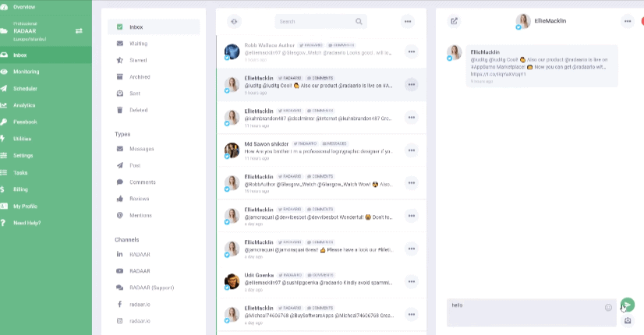Open the conversation header three-dot menu

click(627, 21)
